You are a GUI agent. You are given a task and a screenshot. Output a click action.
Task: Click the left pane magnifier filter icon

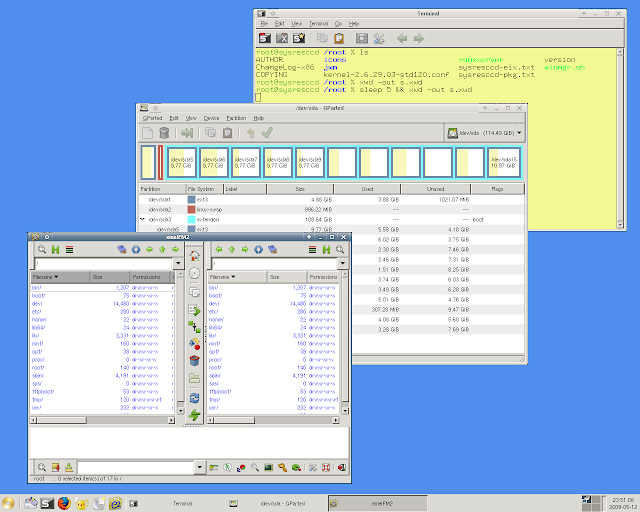[x=42, y=249]
